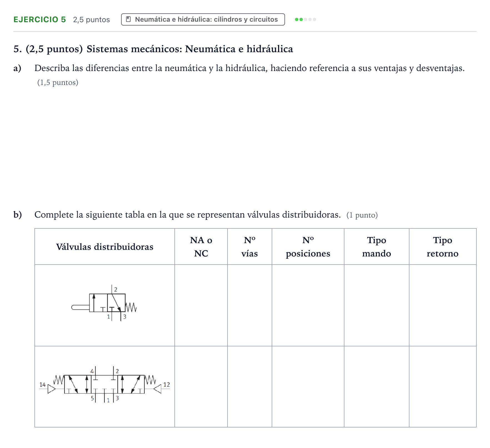Screen dimensions: 490x448
Task: Click the empty Tipo retorno cell for the second valve
Action: pos(443,387)
